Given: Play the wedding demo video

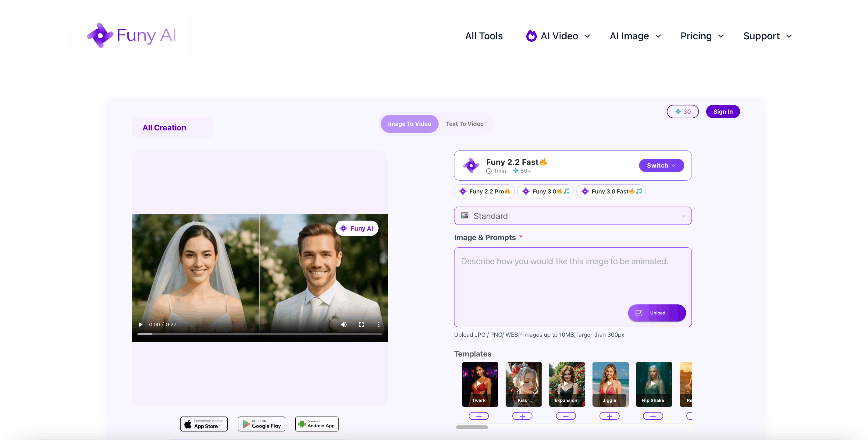Looking at the screenshot, I should coord(141,325).
